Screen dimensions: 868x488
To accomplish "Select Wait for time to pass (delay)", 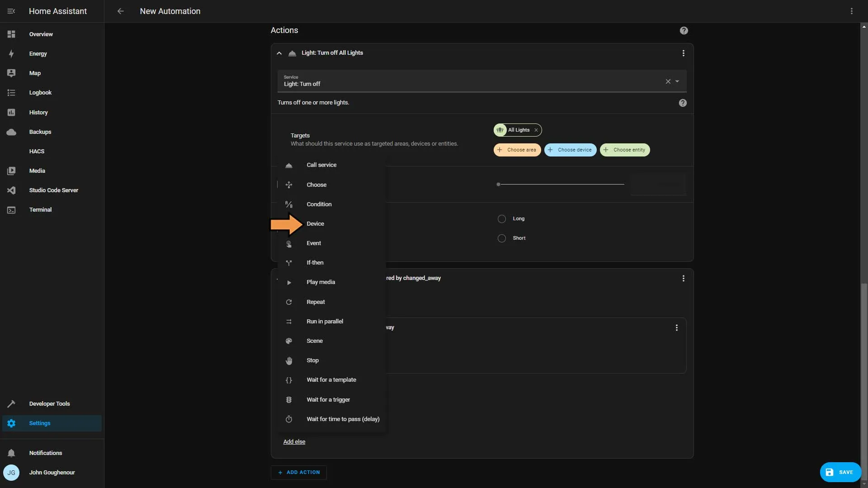I will [332, 419].
